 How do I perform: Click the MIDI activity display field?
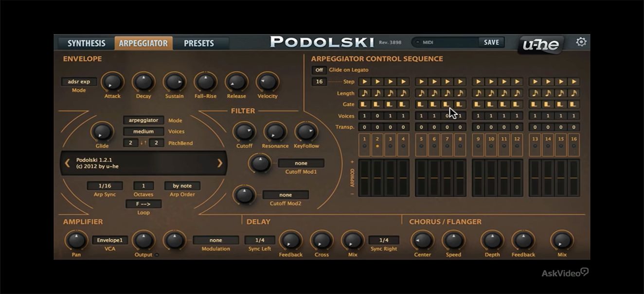446,42
